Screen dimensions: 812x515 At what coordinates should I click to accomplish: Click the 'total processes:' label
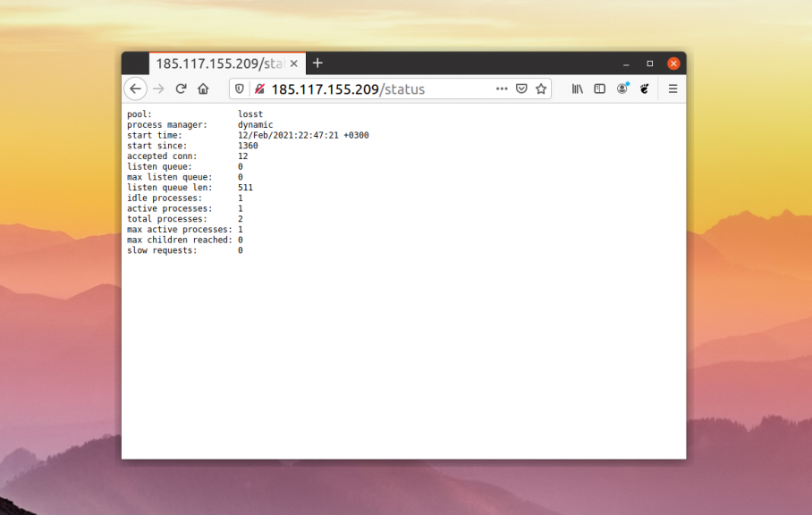click(166, 219)
